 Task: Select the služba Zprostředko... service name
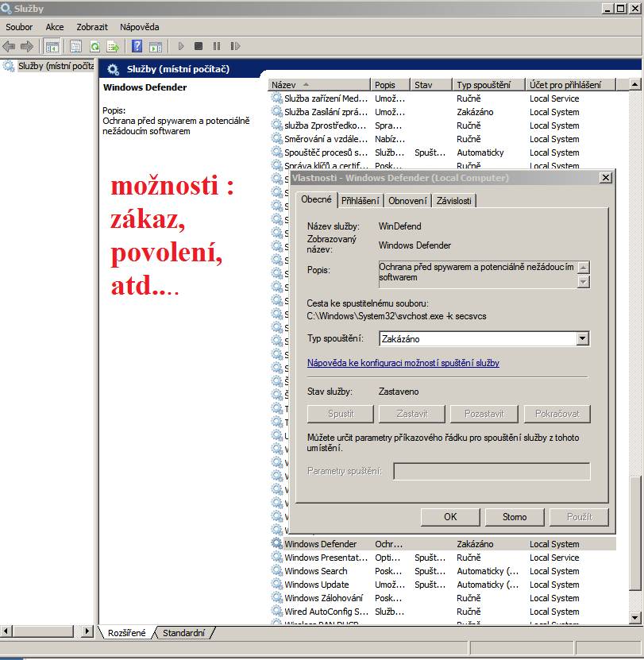point(325,125)
